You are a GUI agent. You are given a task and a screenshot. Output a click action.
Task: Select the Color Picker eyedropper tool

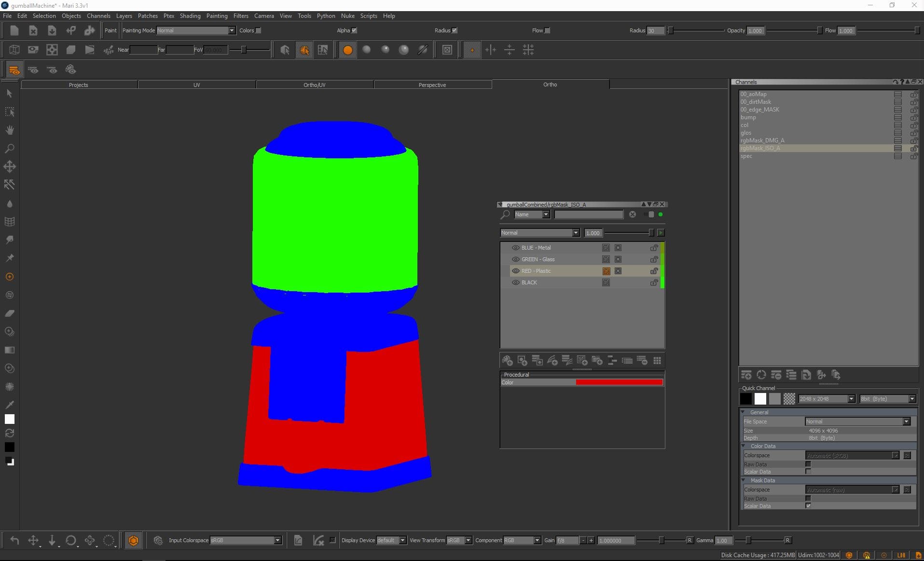(x=10, y=404)
